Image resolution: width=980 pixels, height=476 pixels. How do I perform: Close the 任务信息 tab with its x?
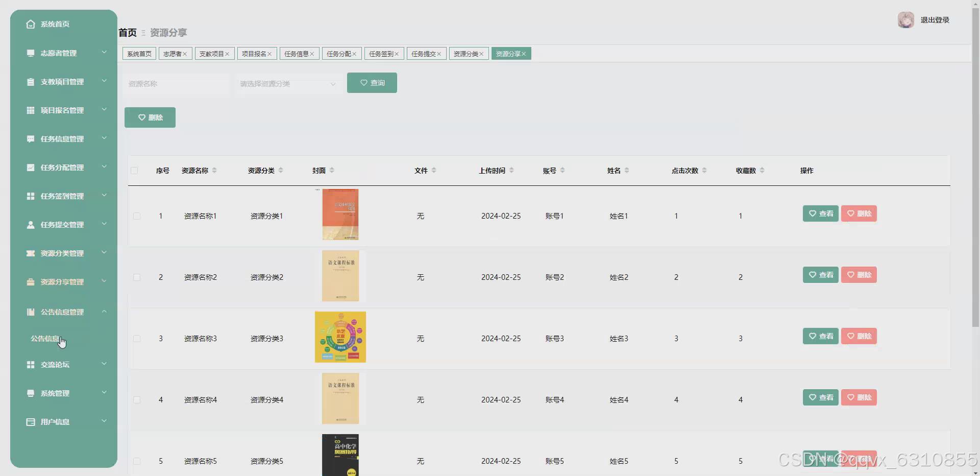click(312, 54)
